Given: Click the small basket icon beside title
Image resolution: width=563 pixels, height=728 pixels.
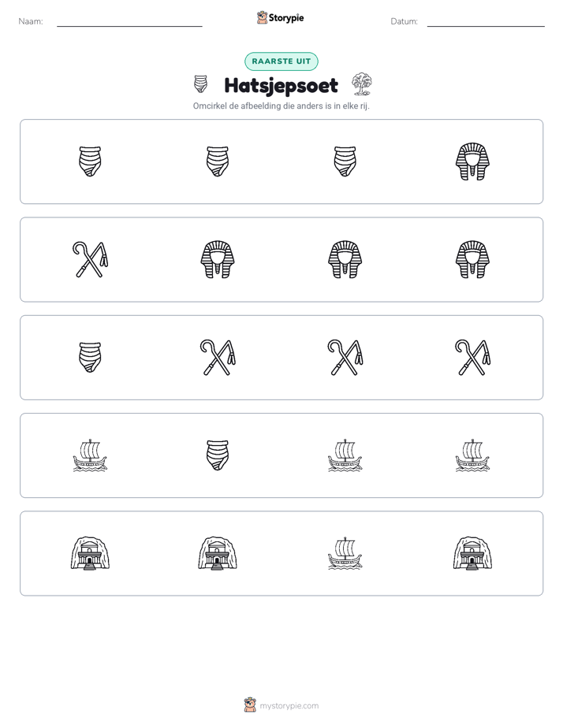Looking at the screenshot, I should 200,84.
